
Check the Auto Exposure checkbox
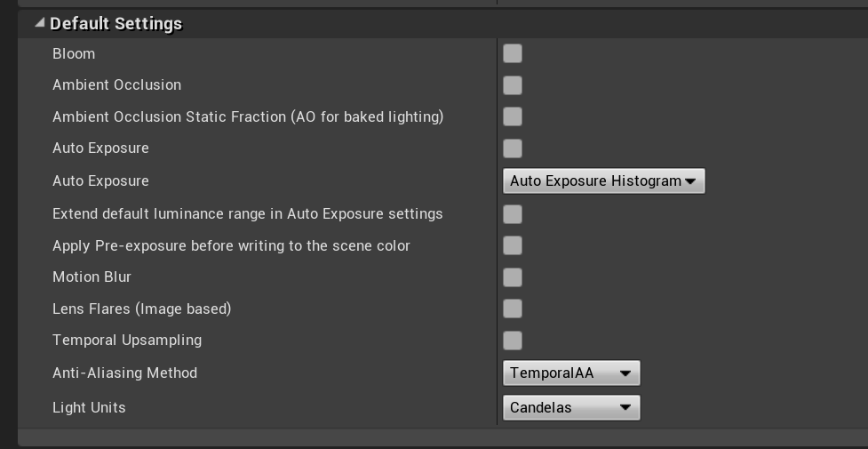pyautogui.click(x=513, y=148)
